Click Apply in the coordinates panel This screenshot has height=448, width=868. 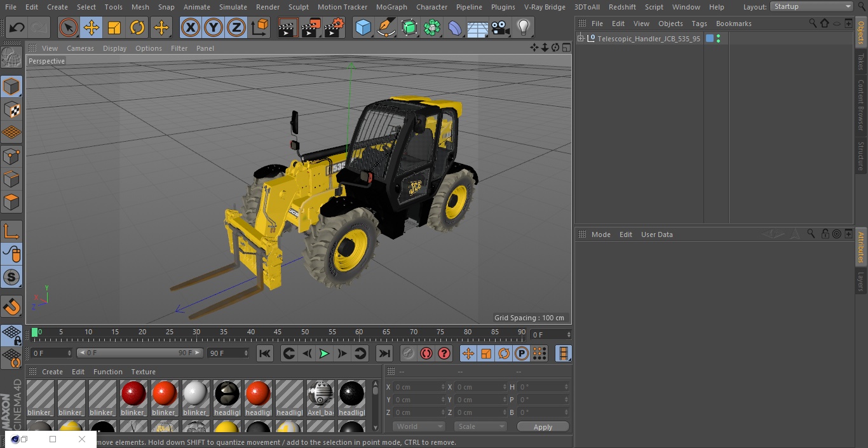click(x=543, y=426)
